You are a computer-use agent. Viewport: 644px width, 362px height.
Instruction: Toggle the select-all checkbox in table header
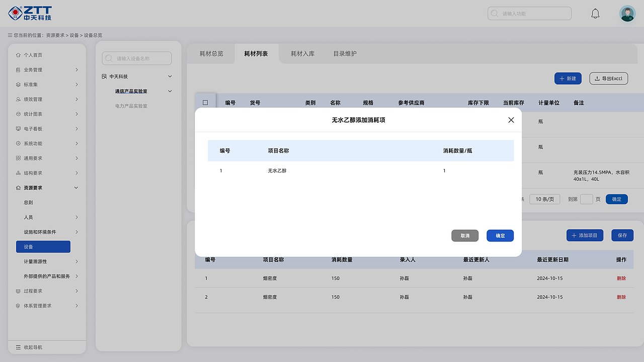coord(205,102)
